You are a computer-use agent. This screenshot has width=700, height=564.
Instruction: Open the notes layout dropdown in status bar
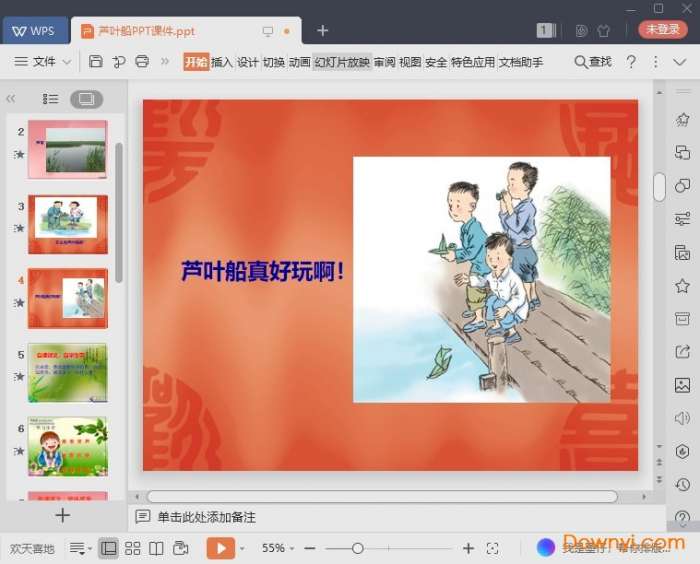[x=80, y=548]
